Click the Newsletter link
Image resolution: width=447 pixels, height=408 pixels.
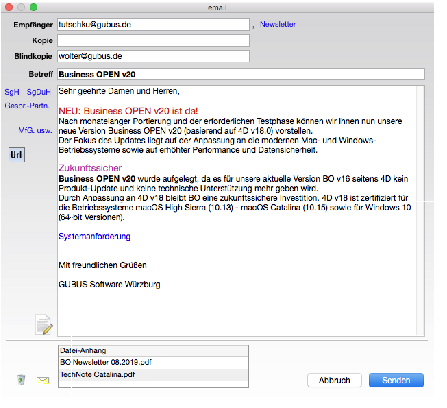(x=278, y=24)
